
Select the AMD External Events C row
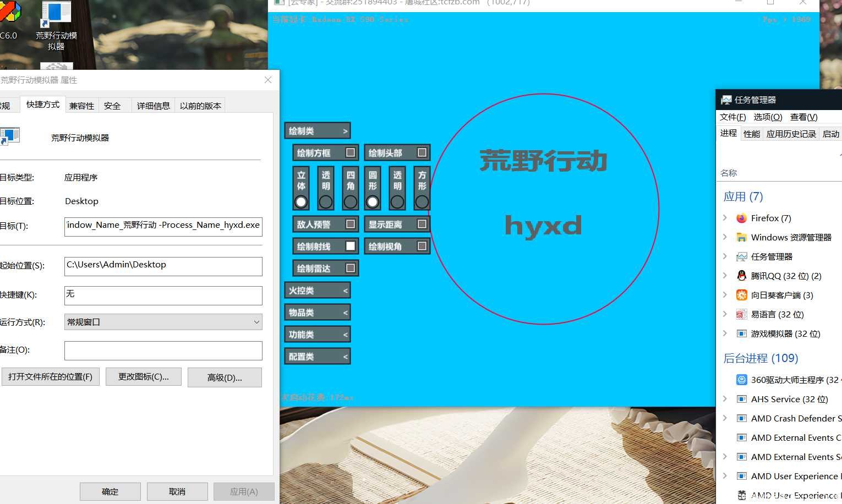click(779, 437)
